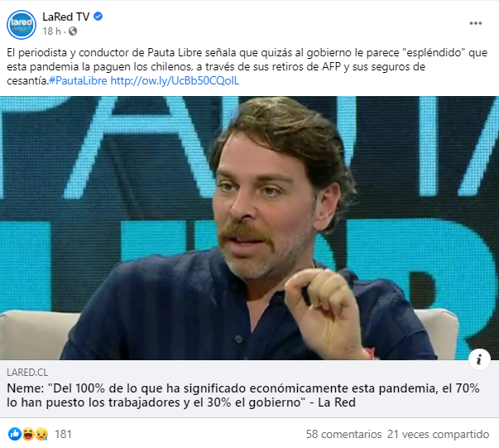499x448 pixels.
Task: Follow the ow.ly/UcBb50CQoIL short link
Action: [175, 81]
